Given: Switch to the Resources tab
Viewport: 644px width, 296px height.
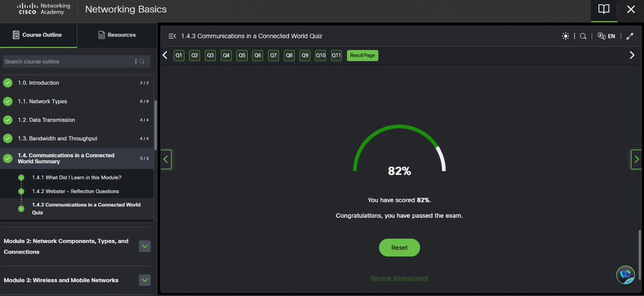Looking at the screenshot, I should click(x=117, y=35).
